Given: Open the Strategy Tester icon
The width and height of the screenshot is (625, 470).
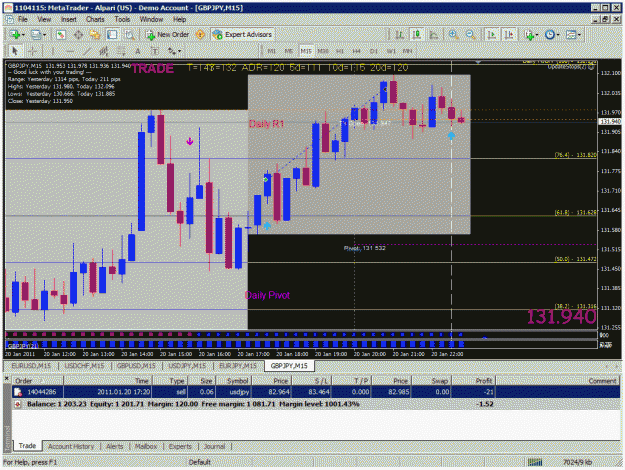Looking at the screenshot, I should point(130,35).
